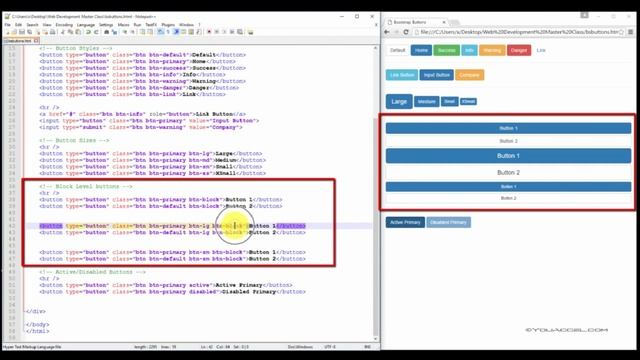Reload the page in the browser
Viewport: 640px width, 360px height.
pyautogui.click(x=406, y=32)
